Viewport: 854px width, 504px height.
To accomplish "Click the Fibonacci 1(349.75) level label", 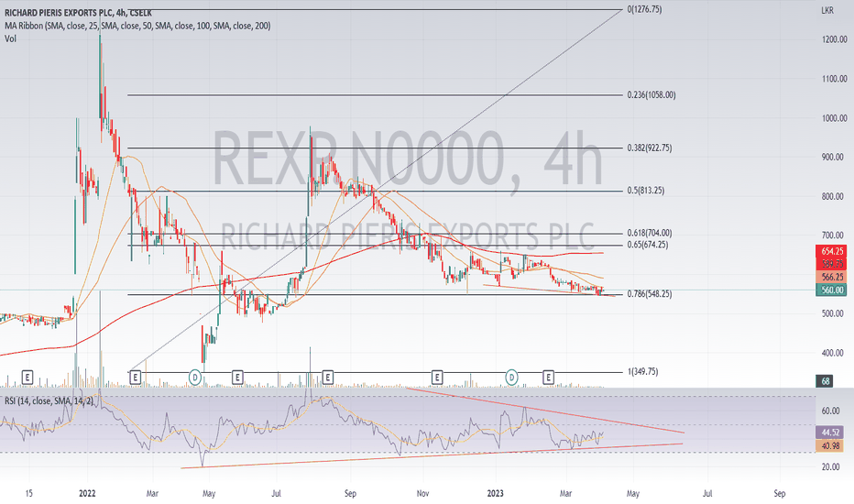I will pos(642,372).
